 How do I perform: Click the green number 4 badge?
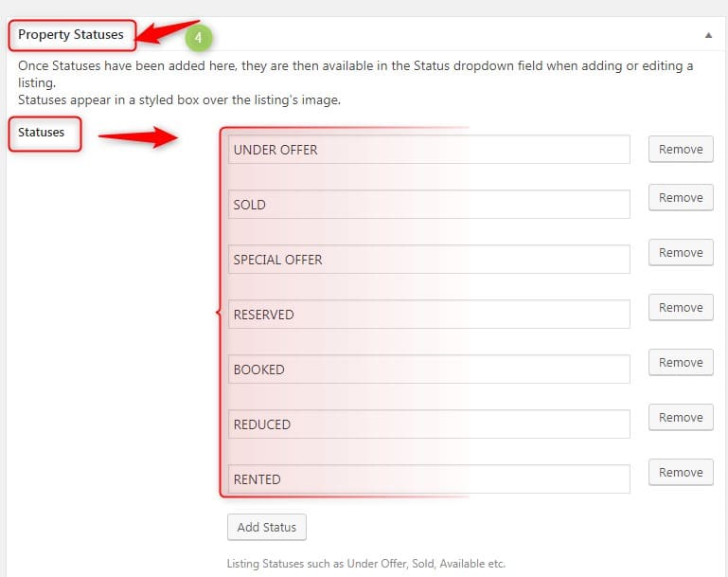click(198, 38)
